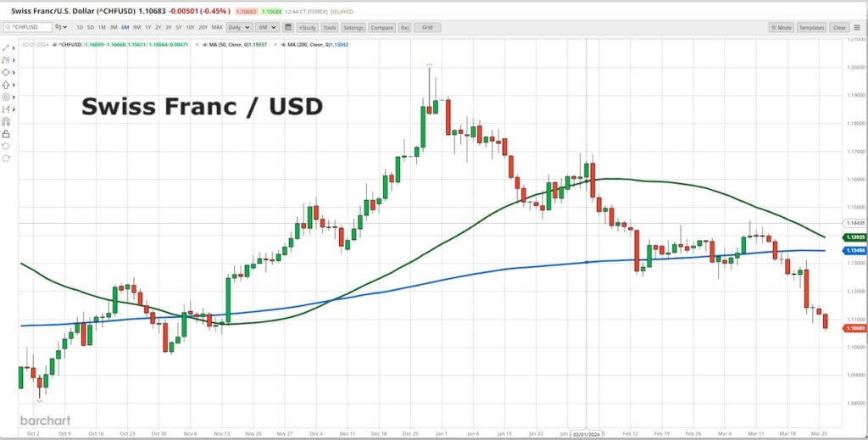Image resolution: width=868 pixels, height=440 pixels.
Task: Toggle visibility of MA (50, Close, 0)
Action: [x=205, y=44]
